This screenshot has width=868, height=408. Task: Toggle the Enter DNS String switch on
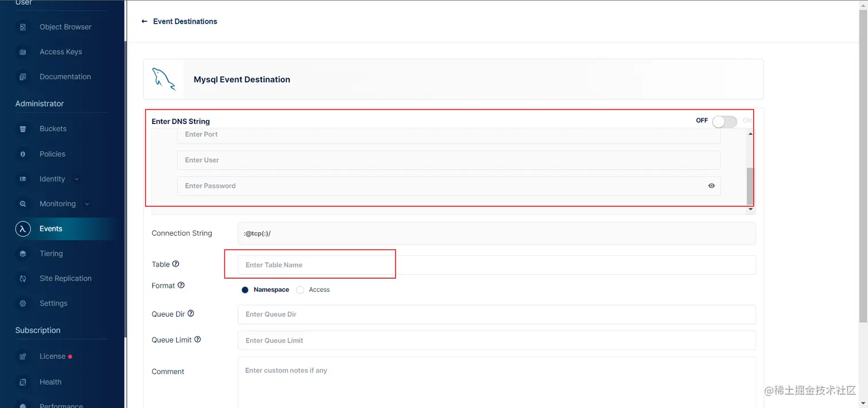pos(724,121)
